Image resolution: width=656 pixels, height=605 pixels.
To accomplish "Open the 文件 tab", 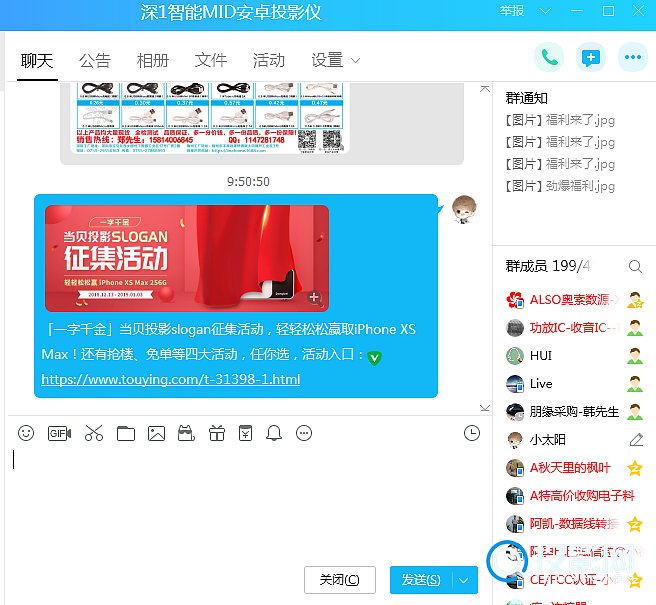I will click(211, 61).
